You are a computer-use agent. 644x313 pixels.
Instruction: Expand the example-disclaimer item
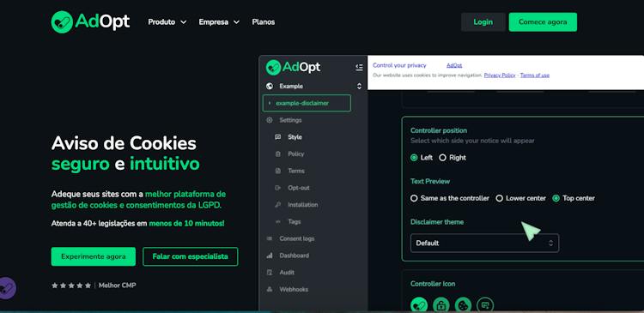(x=307, y=104)
